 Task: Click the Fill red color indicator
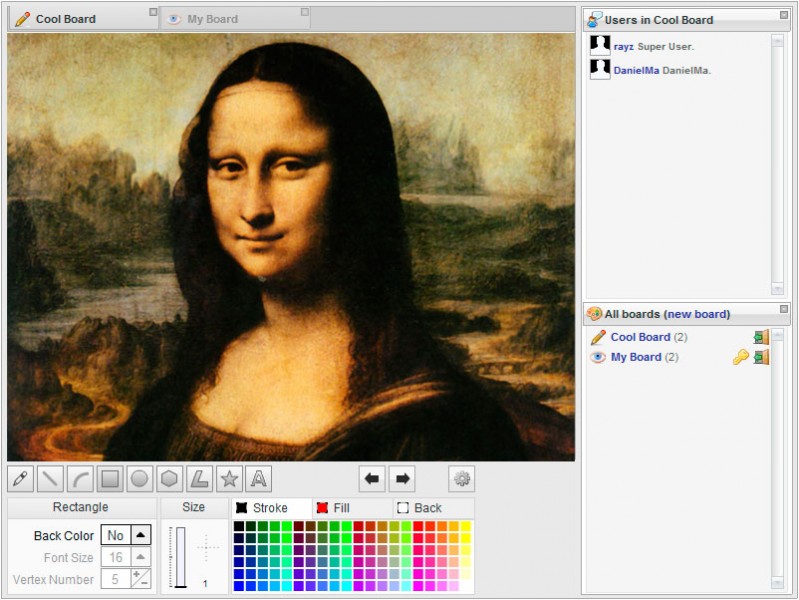[x=322, y=508]
